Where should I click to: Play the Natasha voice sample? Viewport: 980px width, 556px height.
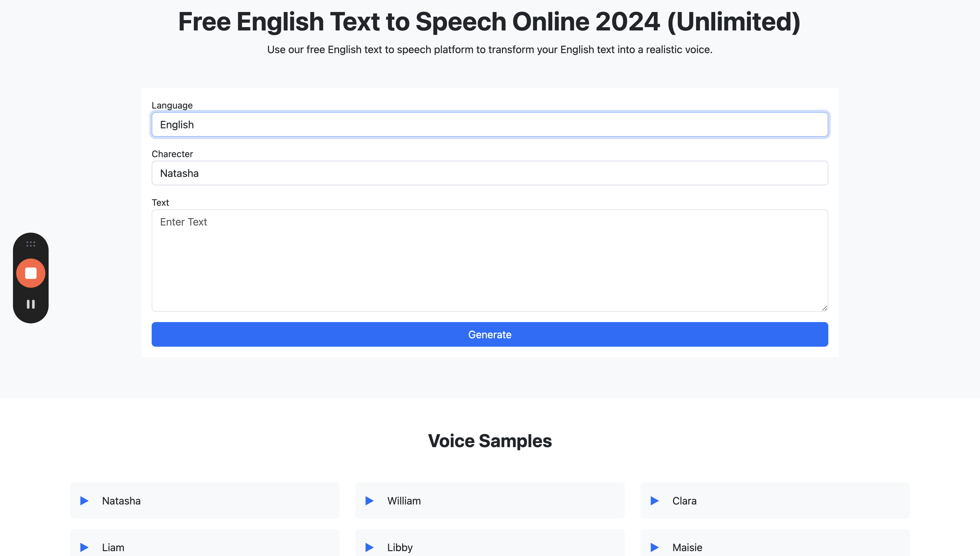pos(84,501)
